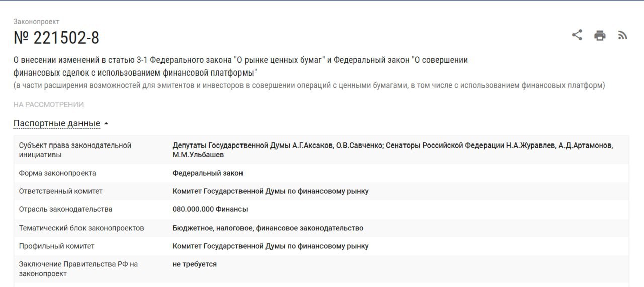
Task: Click the arrow beside Паспортные данные
Action: pos(106,124)
